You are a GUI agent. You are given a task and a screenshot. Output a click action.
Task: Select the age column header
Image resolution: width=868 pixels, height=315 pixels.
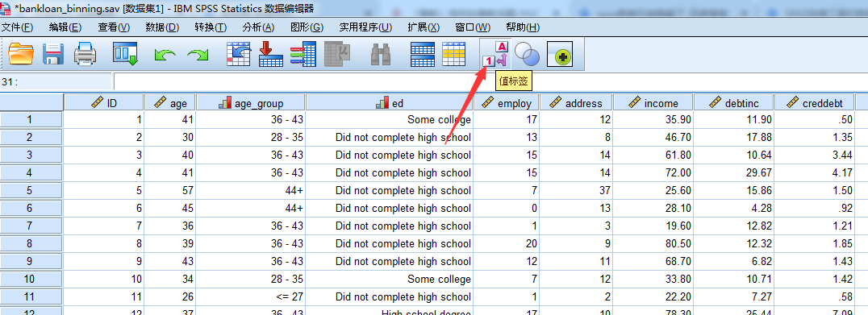pyautogui.click(x=170, y=103)
